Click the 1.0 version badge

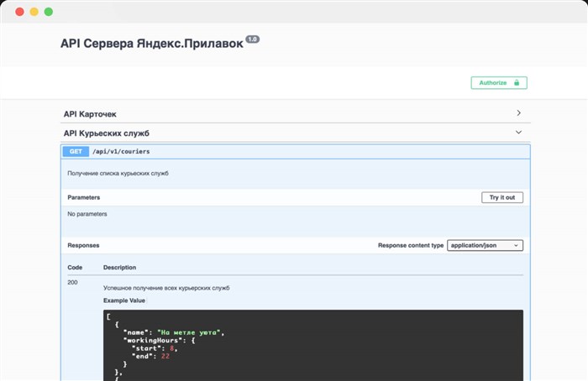(x=252, y=39)
